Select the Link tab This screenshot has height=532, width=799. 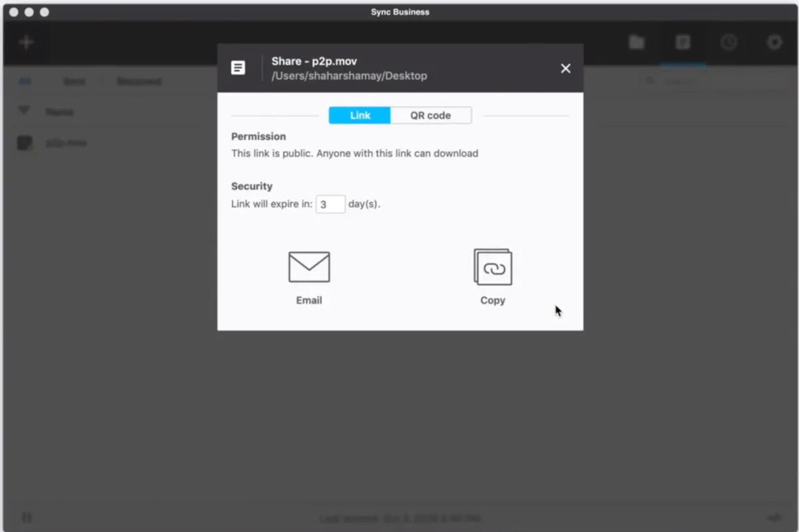coord(360,115)
